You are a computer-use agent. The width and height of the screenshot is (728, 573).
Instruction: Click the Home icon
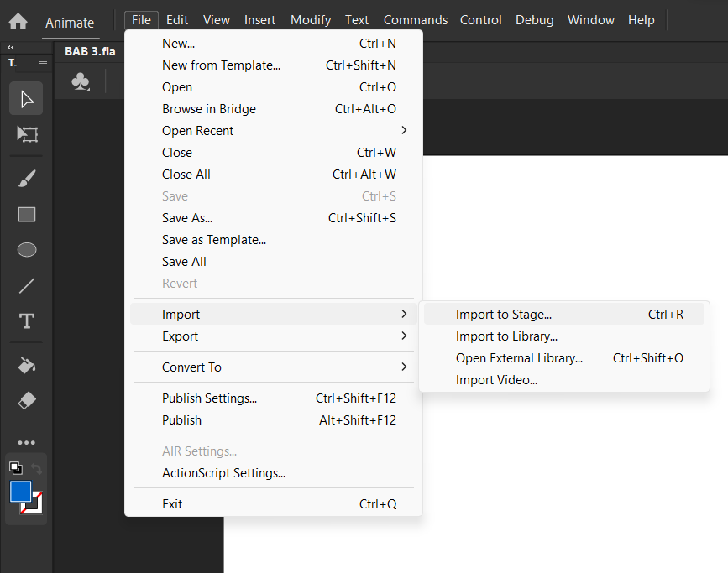[x=18, y=21]
